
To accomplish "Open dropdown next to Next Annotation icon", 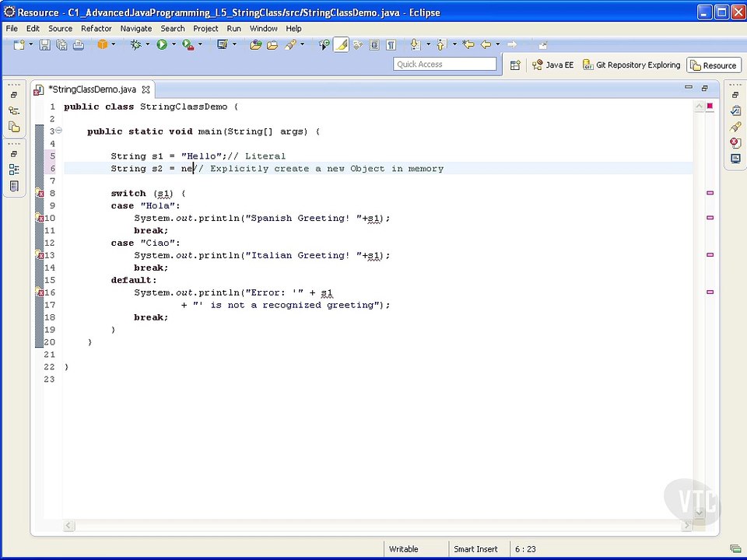I will [428, 44].
